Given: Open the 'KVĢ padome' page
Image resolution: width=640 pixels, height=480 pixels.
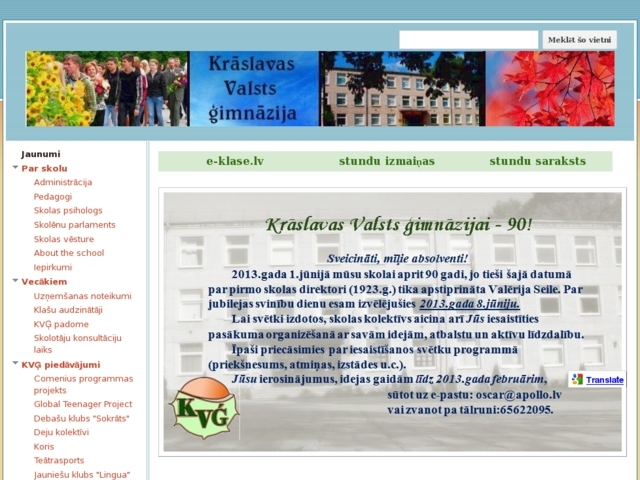Looking at the screenshot, I should point(61,324).
